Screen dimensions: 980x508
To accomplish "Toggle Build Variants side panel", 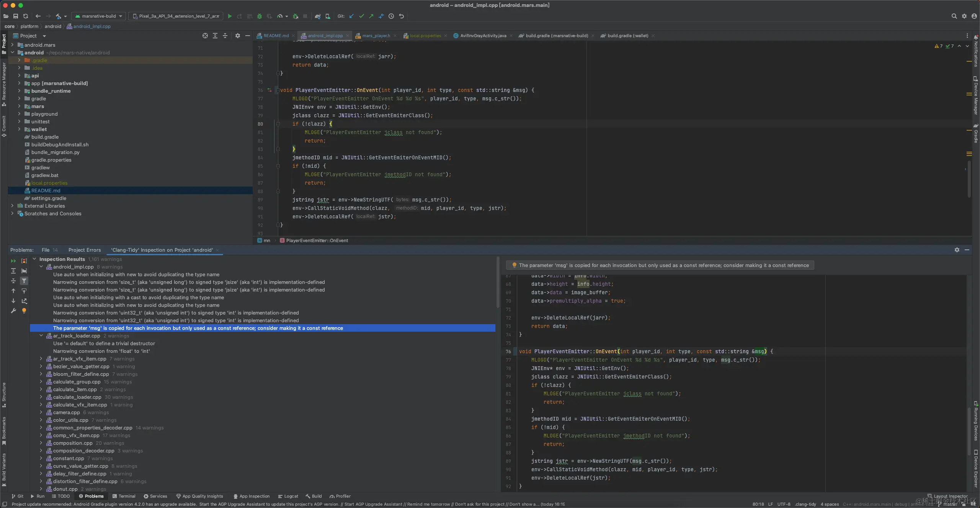I will [4, 469].
